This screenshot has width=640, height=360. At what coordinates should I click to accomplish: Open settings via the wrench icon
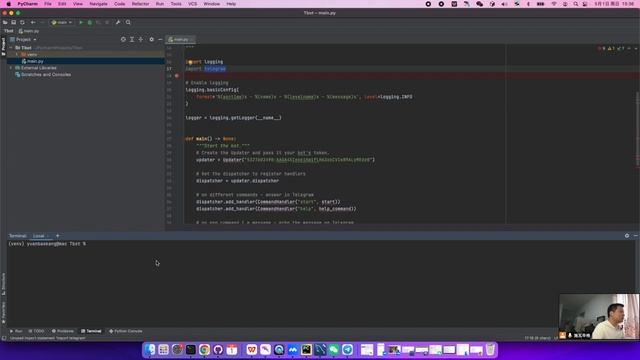118,22
